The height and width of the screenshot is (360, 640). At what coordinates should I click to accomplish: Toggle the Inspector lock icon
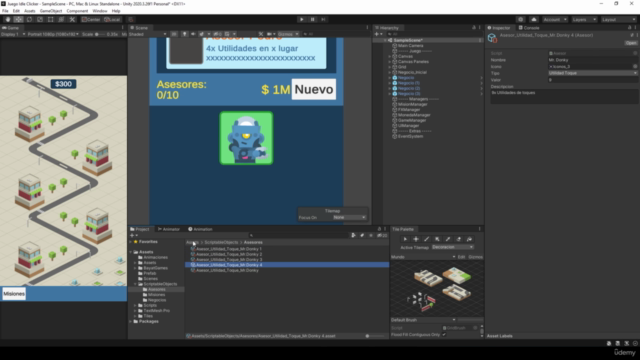tap(629, 28)
